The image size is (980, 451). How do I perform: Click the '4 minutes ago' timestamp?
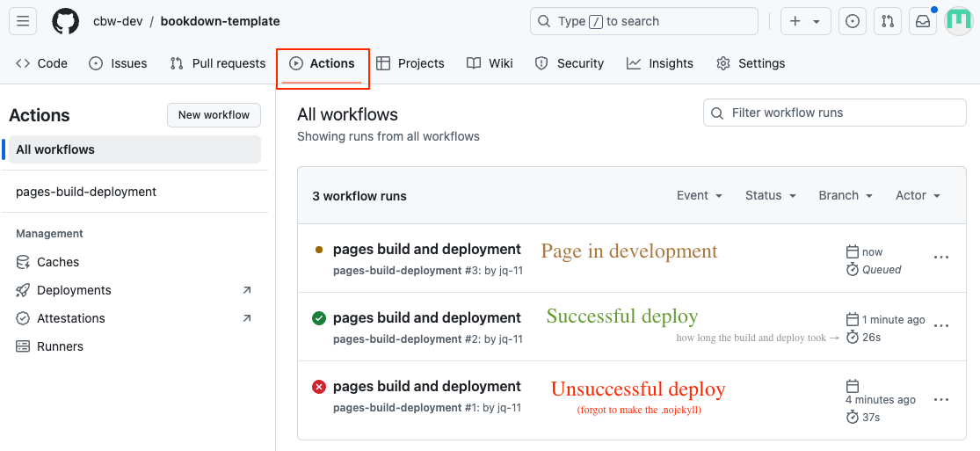coord(881,400)
